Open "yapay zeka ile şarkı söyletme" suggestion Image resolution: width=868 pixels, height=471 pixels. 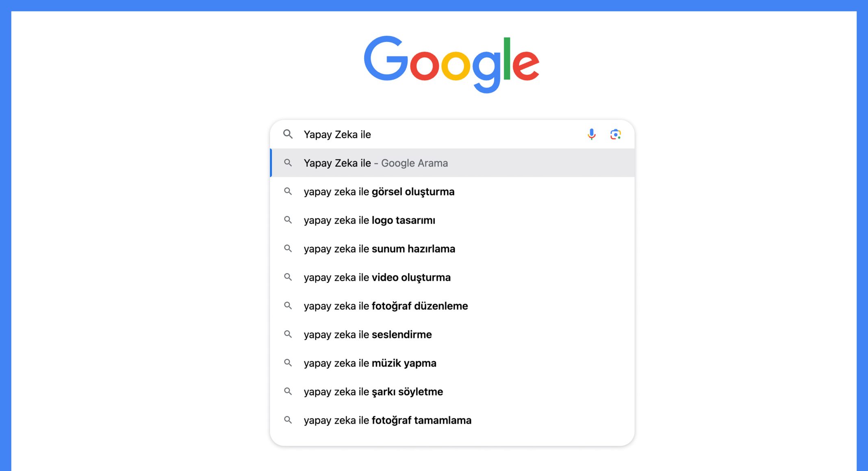coord(452,391)
